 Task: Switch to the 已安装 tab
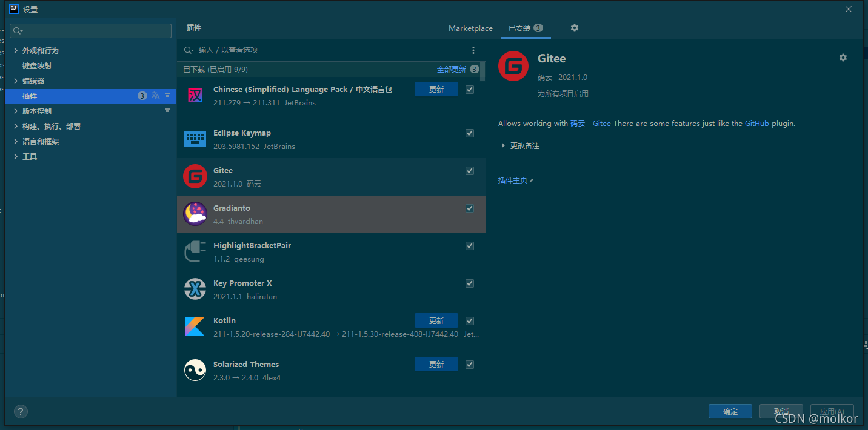point(525,28)
